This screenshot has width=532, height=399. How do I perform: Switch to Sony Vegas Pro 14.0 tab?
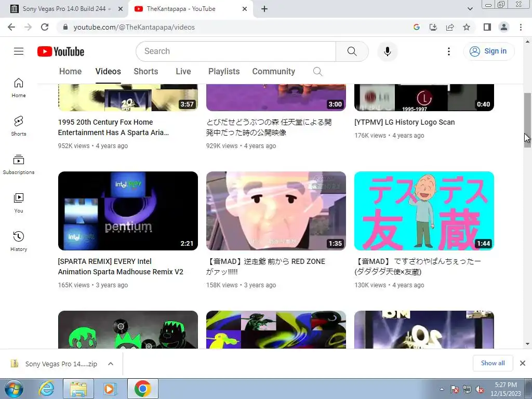coord(66,9)
